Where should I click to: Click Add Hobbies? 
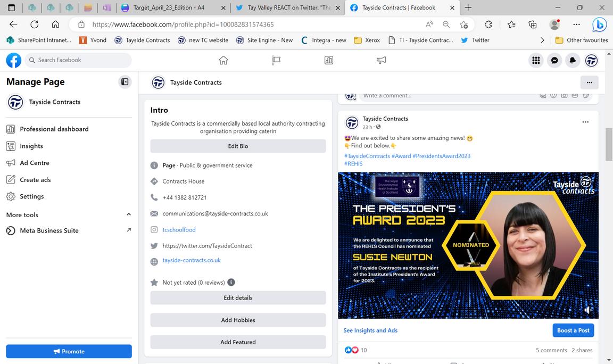pyautogui.click(x=238, y=320)
